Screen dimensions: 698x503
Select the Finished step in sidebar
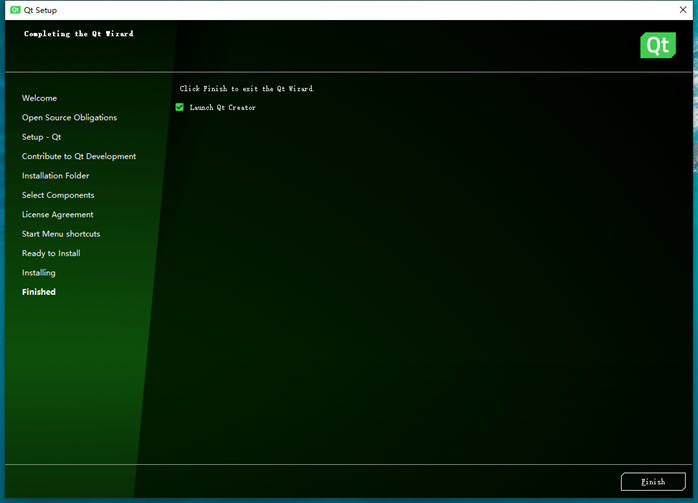[39, 292]
